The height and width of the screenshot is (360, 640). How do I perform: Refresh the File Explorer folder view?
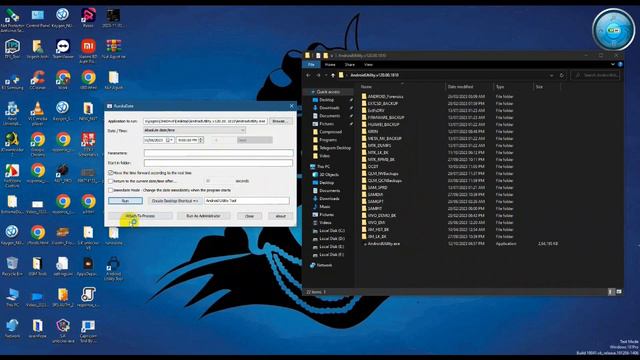point(562,76)
